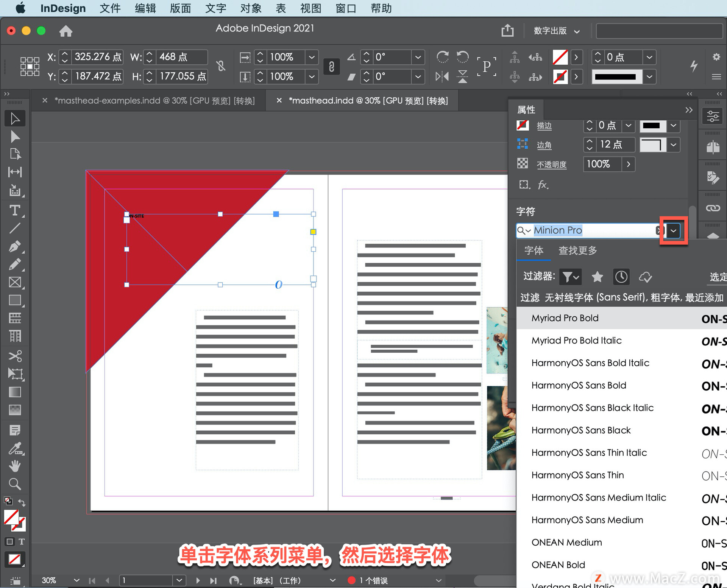Screen dimensions: 727x588
Task: Select the Selection tool arrow
Action: point(15,118)
